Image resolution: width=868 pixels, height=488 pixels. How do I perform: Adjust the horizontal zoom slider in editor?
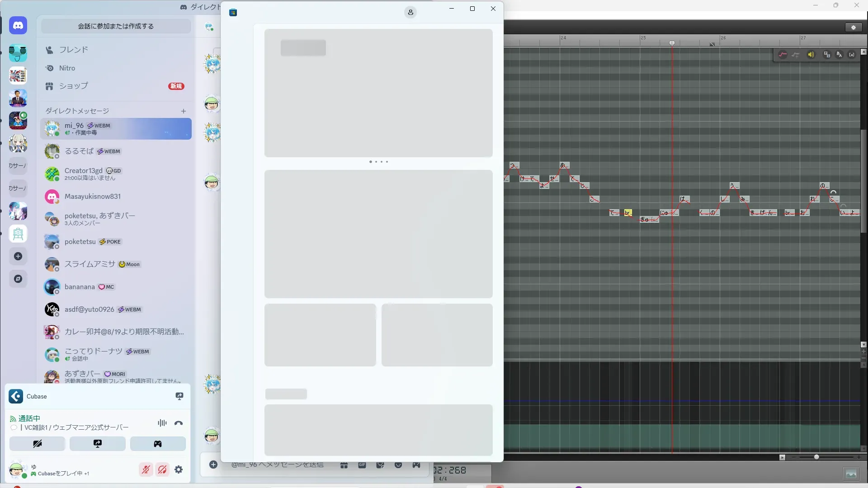click(816, 457)
